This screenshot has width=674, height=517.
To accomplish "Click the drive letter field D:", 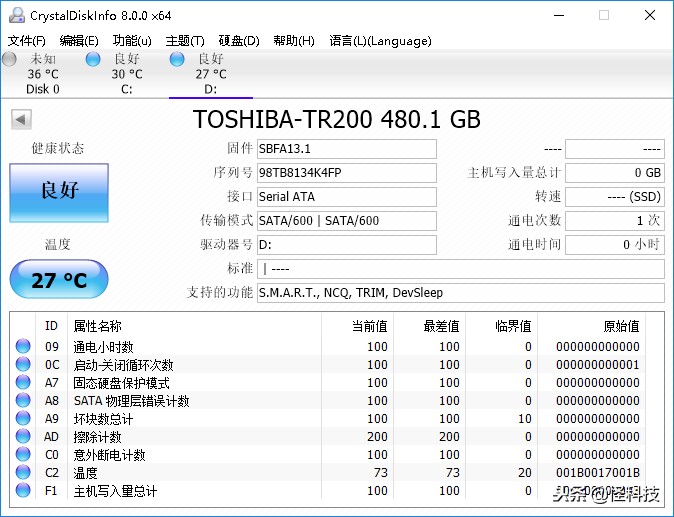I will click(x=347, y=245).
